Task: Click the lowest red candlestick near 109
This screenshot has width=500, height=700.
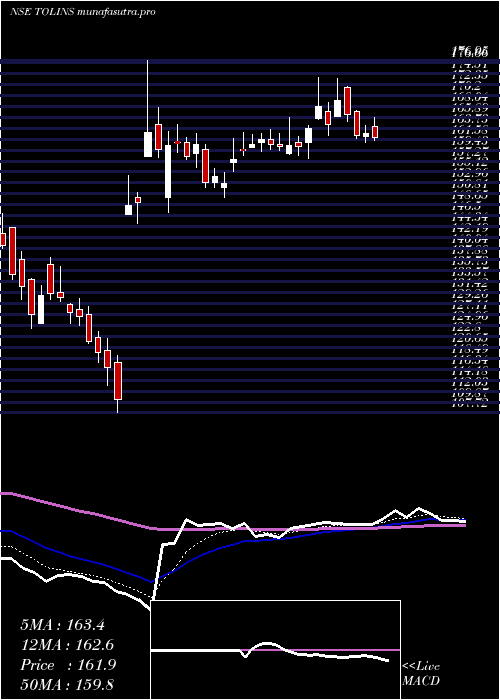Action: pyautogui.click(x=118, y=384)
